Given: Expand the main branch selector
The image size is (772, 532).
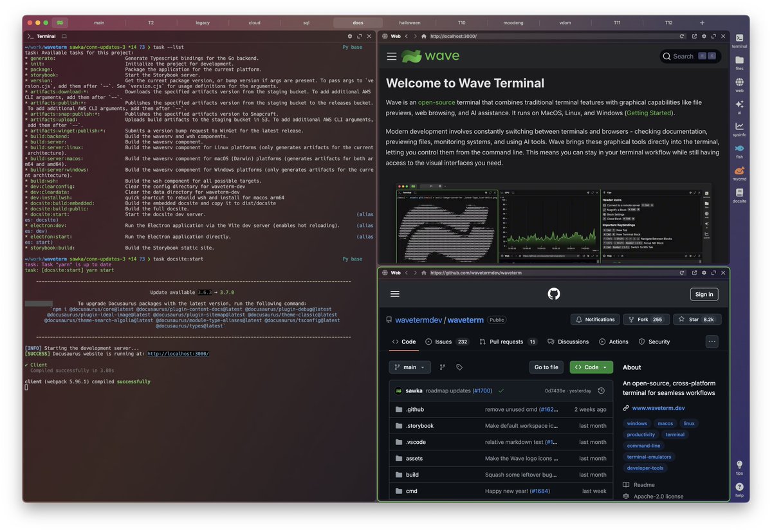Looking at the screenshot, I should [x=410, y=367].
